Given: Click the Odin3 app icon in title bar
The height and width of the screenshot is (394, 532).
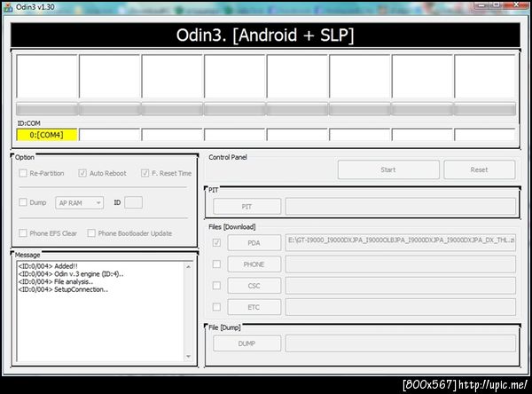Looking at the screenshot, I should click(x=8, y=7).
